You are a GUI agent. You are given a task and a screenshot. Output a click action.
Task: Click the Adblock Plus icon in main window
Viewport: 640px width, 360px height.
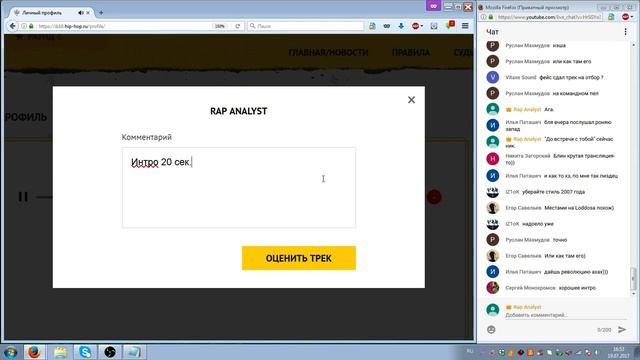click(x=415, y=26)
